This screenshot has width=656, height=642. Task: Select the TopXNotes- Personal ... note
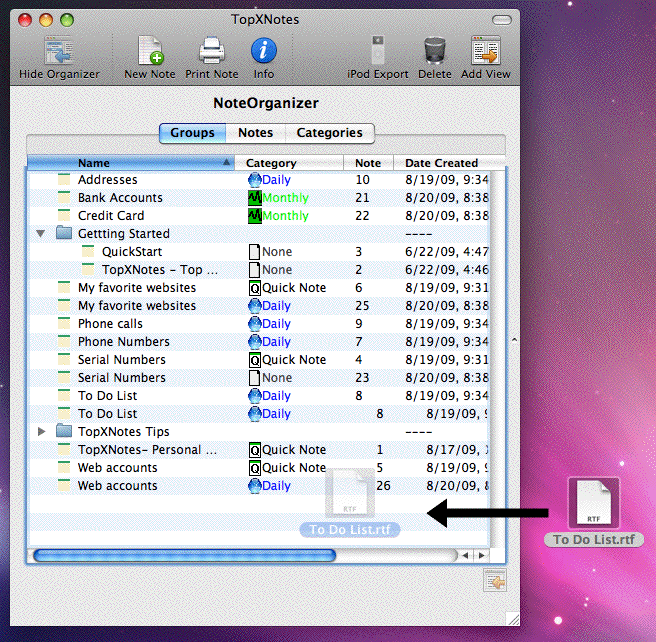pos(259,450)
